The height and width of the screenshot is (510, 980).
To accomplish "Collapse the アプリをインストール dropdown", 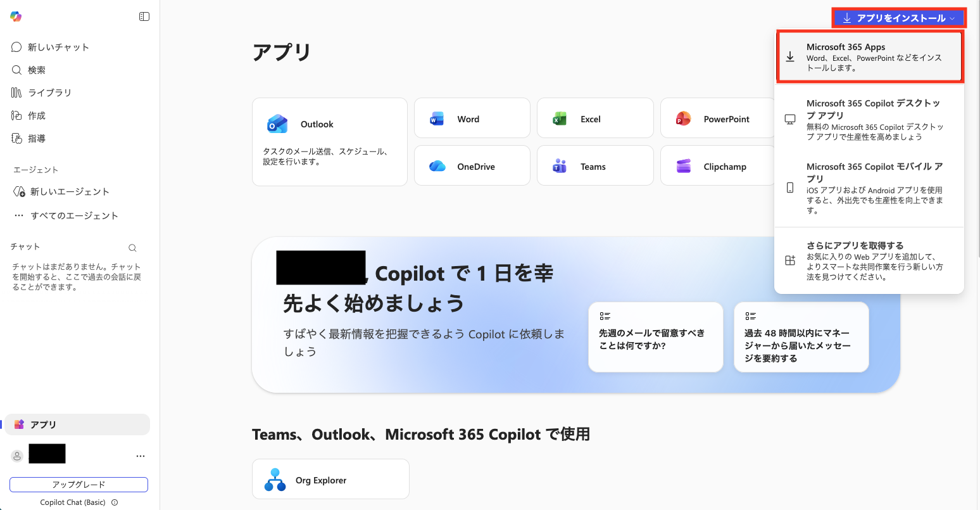I will click(x=899, y=18).
